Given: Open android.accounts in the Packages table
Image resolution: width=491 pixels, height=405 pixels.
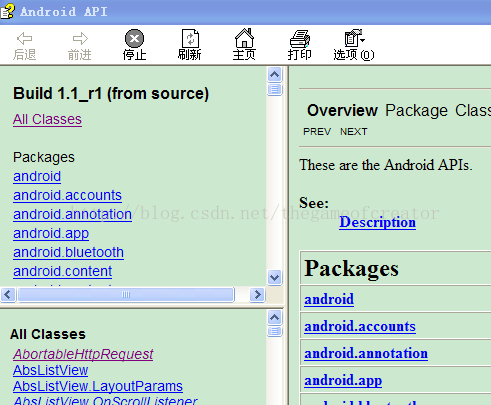Looking at the screenshot, I should point(360,326).
